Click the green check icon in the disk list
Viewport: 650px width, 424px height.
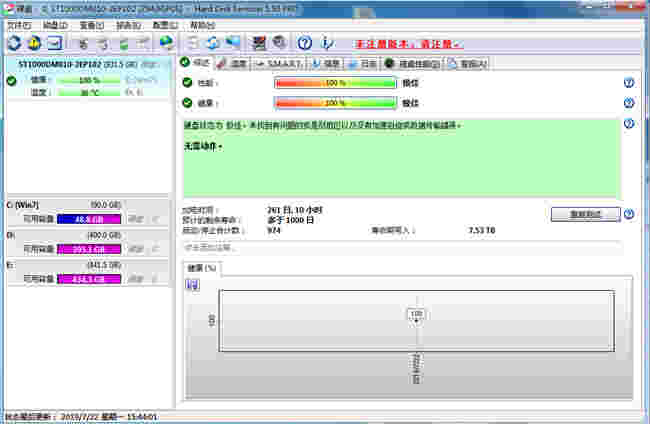click(x=12, y=81)
